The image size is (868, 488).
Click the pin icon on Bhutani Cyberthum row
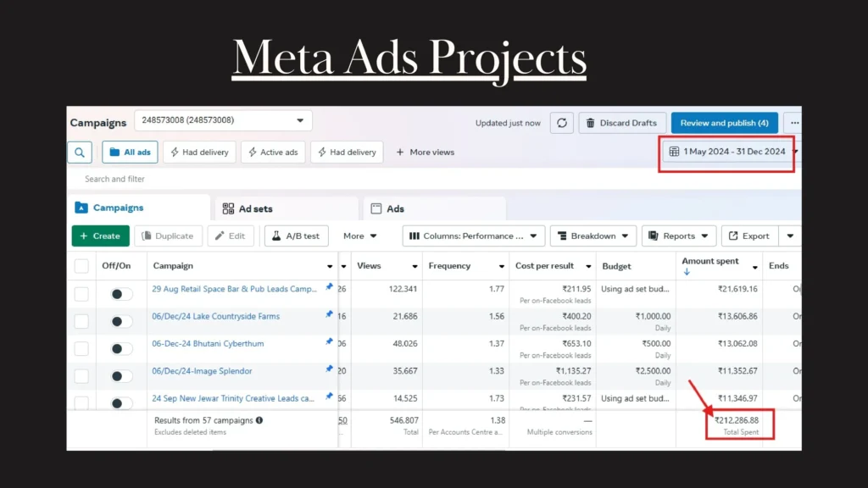329,341
